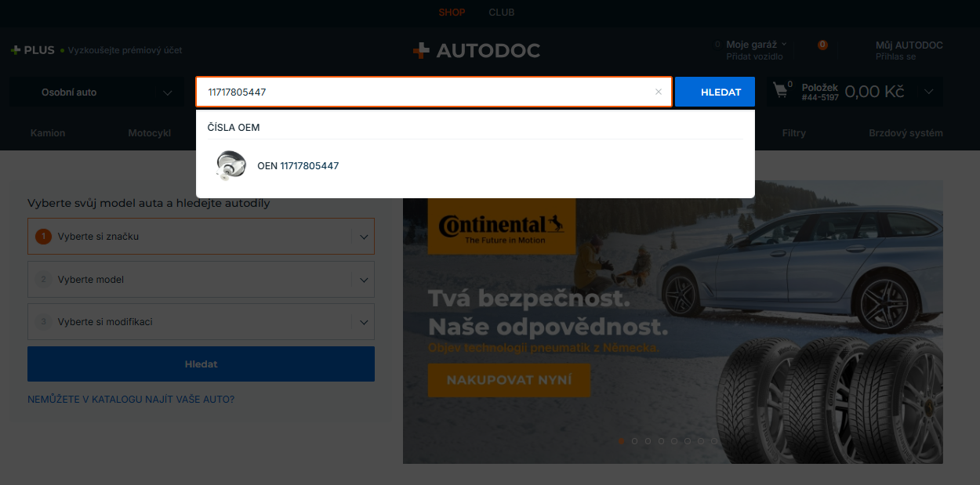Open the Filtry category menu
This screenshot has width=980, height=485.
(793, 133)
